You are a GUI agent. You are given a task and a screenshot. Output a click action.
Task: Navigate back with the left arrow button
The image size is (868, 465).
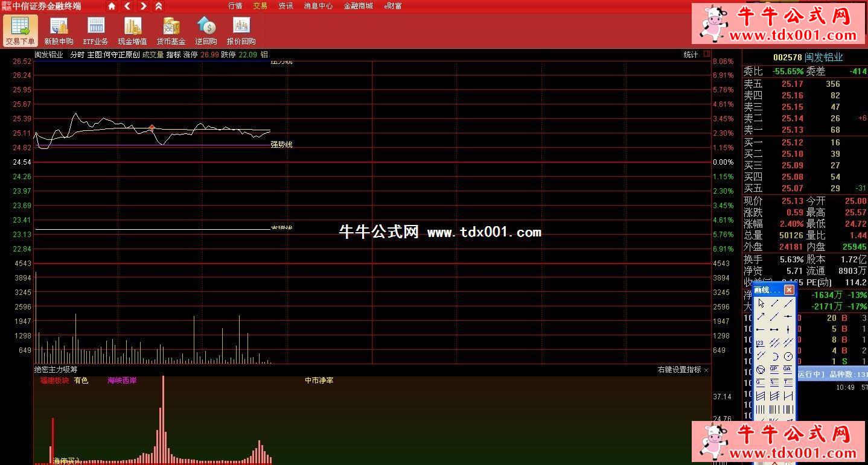[x=127, y=6]
